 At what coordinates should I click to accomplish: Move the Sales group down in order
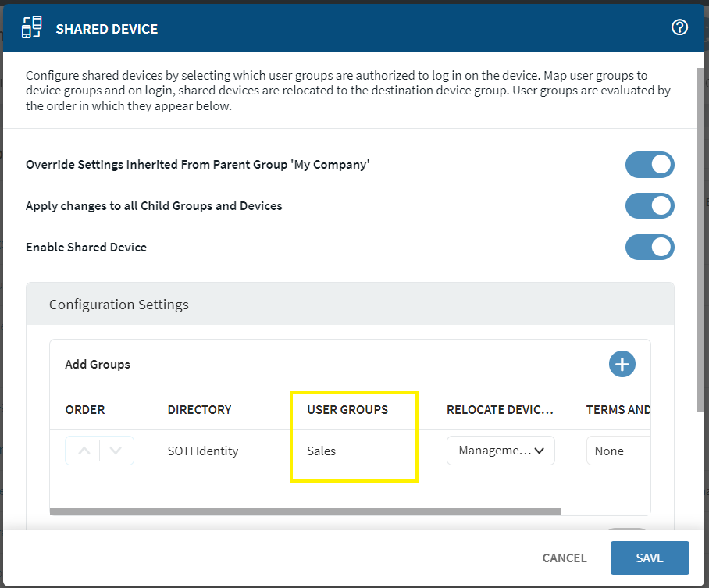click(x=116, y=451)
